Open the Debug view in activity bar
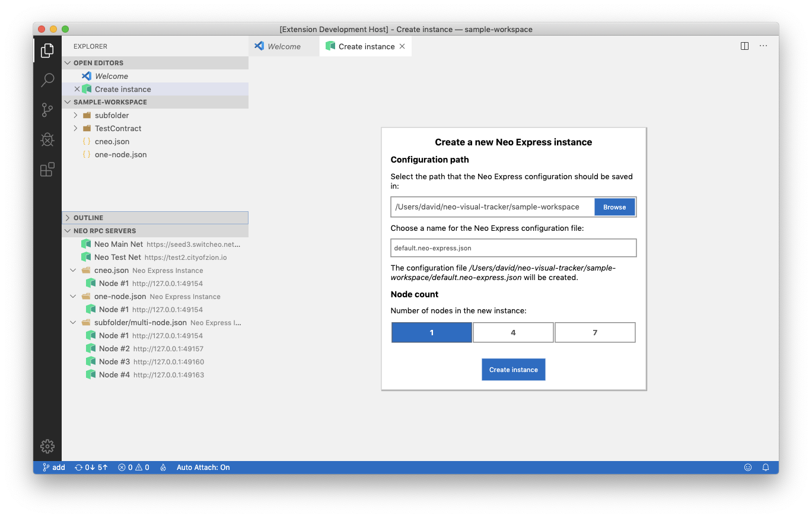 click(x=47, y=140)
